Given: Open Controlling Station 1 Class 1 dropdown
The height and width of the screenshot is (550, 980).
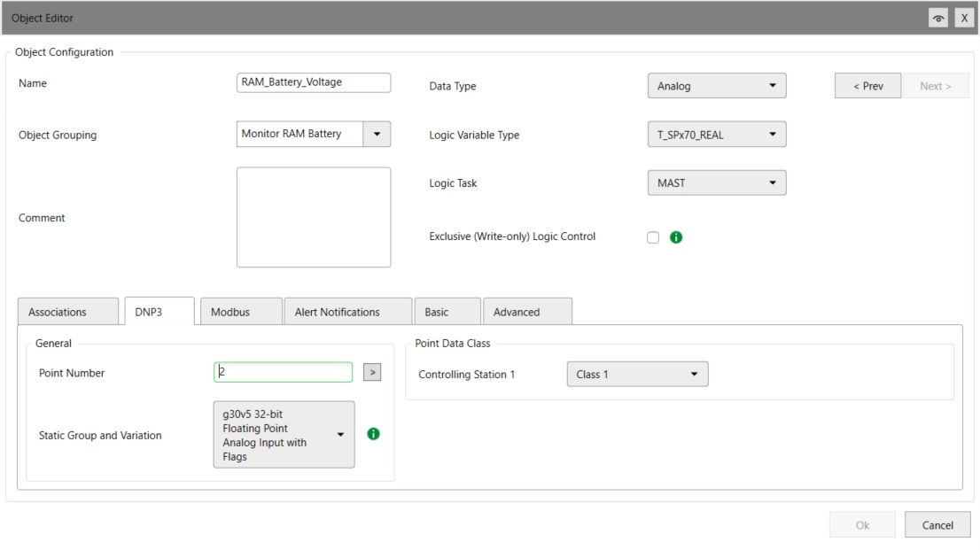Looking at the screenshot, I should [x=637, y=375].
